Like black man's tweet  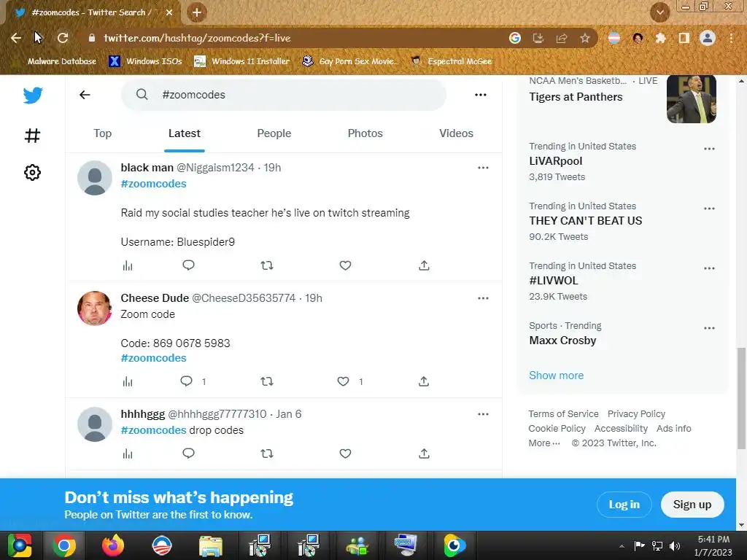345,265
